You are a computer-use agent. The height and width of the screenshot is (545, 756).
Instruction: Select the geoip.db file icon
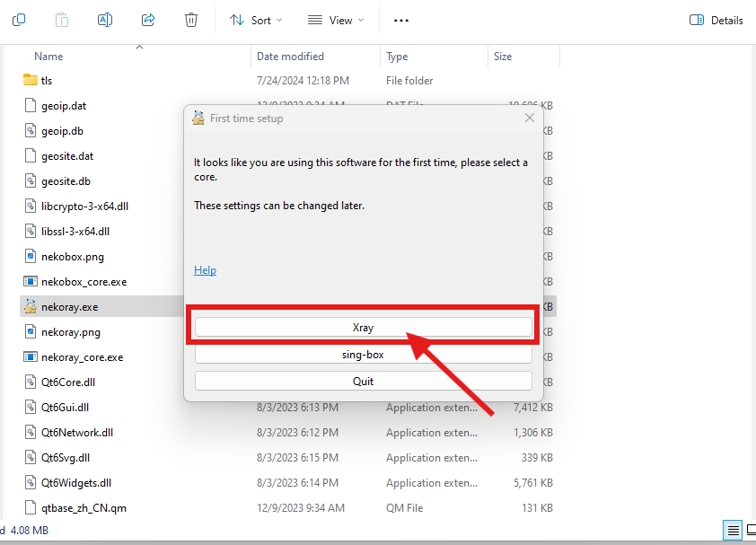(x=31, y=130)
